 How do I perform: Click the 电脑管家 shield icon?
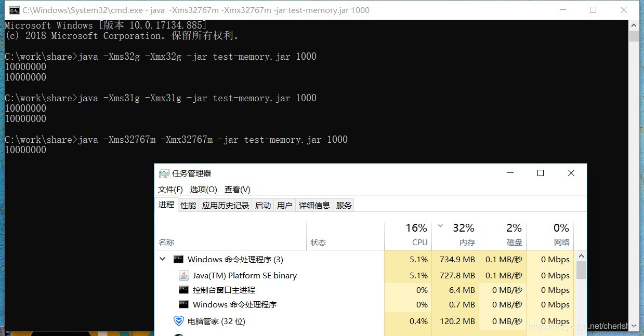(179, 321)
